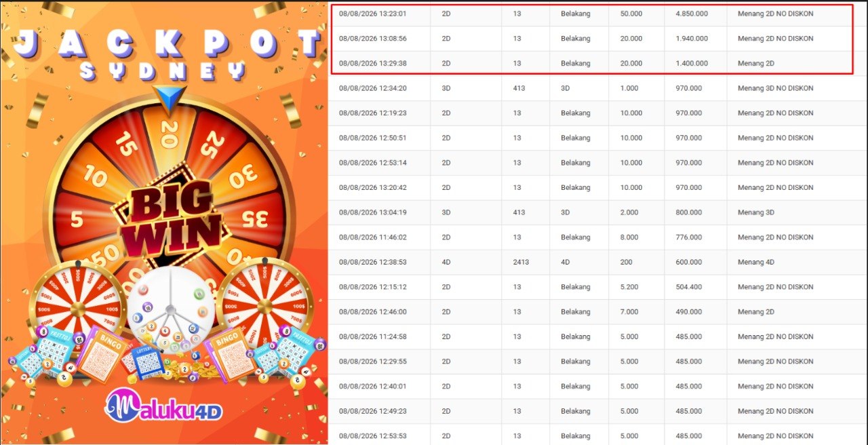Image resolution: width=868 pixels, height=445 pixels.
Task: Click Menang 2D in the 12:46:00 row
Action: (x=756, y=312)
